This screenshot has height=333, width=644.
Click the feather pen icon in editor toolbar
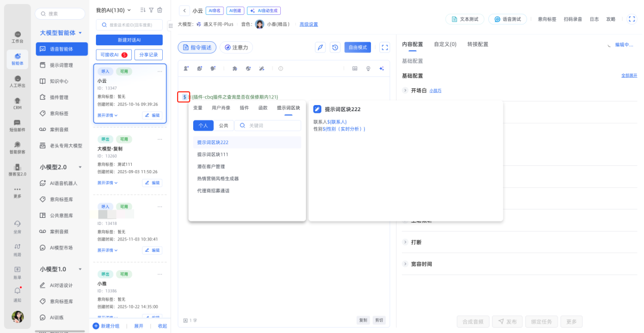320,47
